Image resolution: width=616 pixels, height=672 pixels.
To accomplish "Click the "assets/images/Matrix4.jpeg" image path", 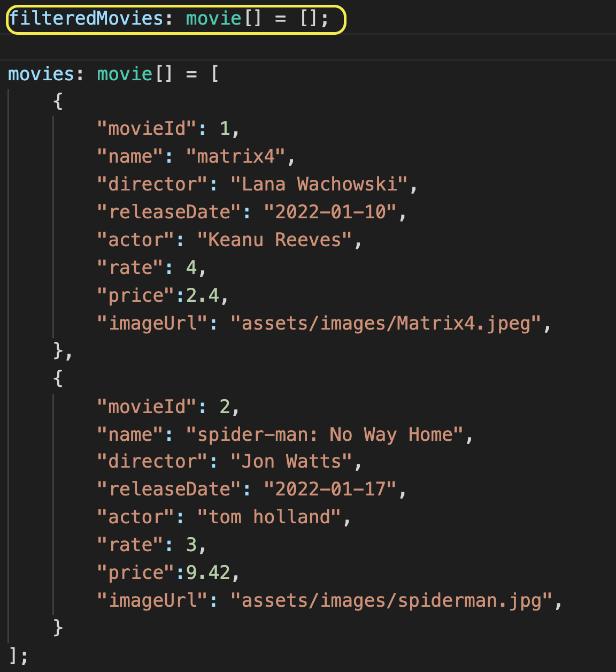I will (x=386, y=323).
